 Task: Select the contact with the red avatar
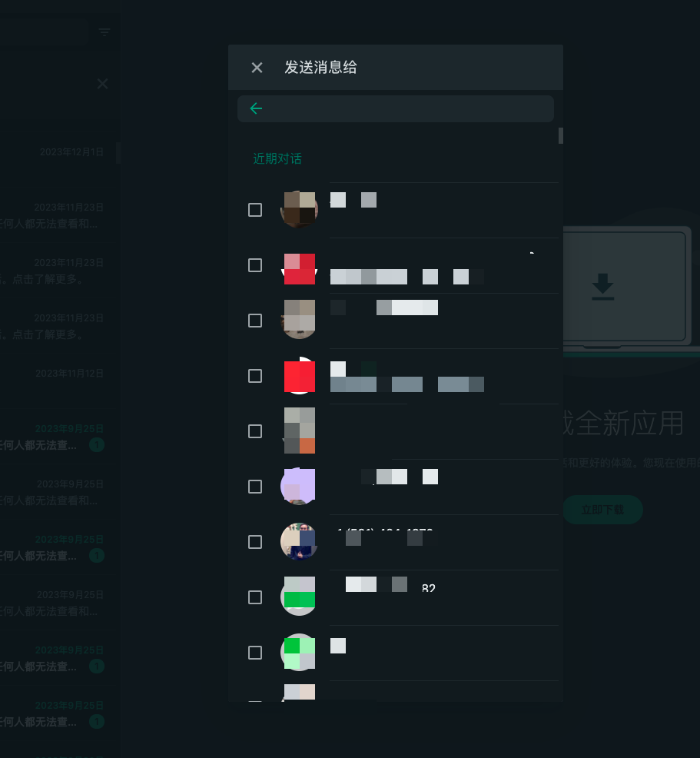pyautogui.click(x=255, y=376)
